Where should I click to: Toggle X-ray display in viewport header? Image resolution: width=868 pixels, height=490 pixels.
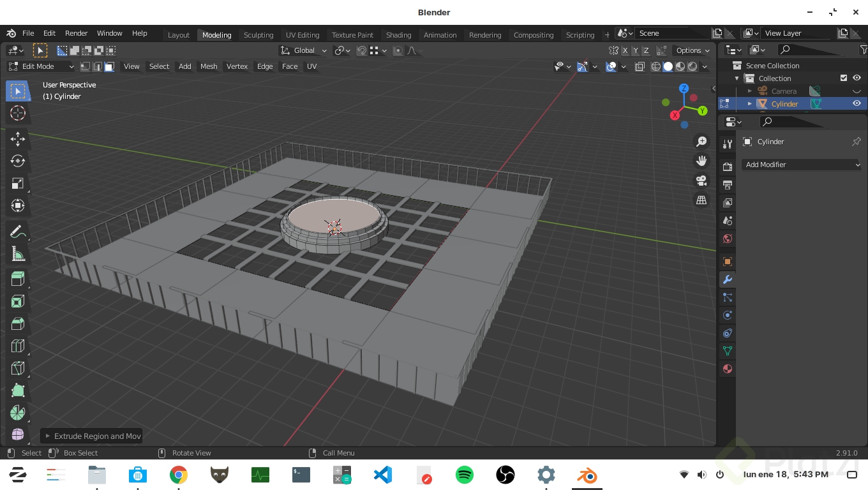[640, 66]
